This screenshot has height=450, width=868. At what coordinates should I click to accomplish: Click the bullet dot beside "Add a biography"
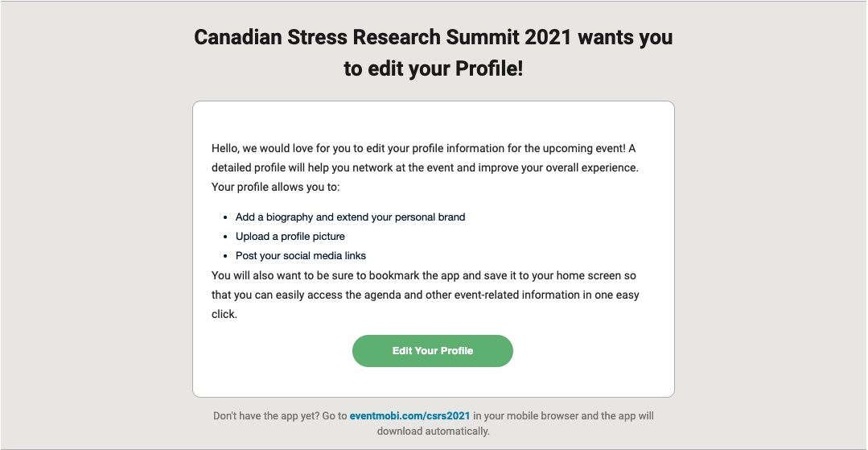[x=224, y=218]
